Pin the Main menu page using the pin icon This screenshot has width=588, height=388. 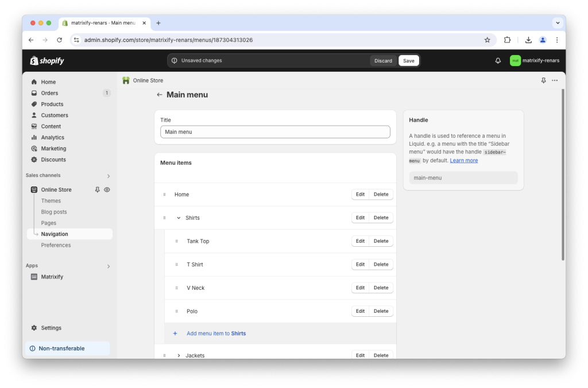[543, 80]
